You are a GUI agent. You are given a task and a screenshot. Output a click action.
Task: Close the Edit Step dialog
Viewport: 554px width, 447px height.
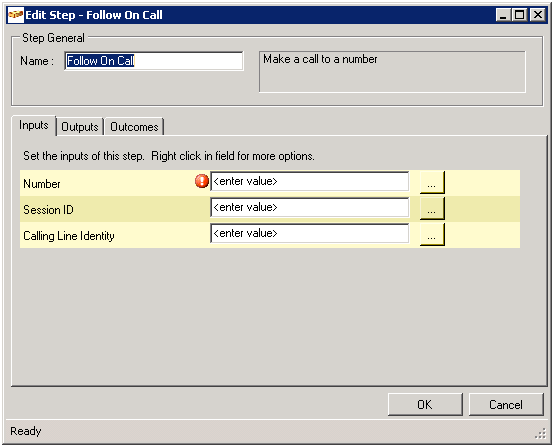coord(538,15)
